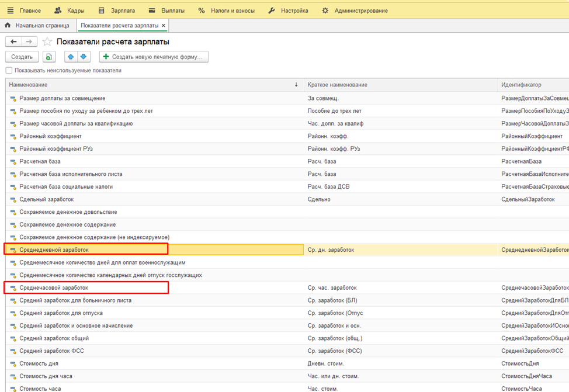569x392 pixels.
Task: Open the Кадры section menu
Action: (x=69, y=11)
